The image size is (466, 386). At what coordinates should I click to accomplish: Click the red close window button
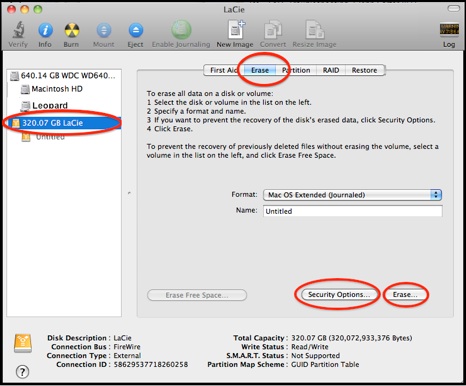click(12, 9)
